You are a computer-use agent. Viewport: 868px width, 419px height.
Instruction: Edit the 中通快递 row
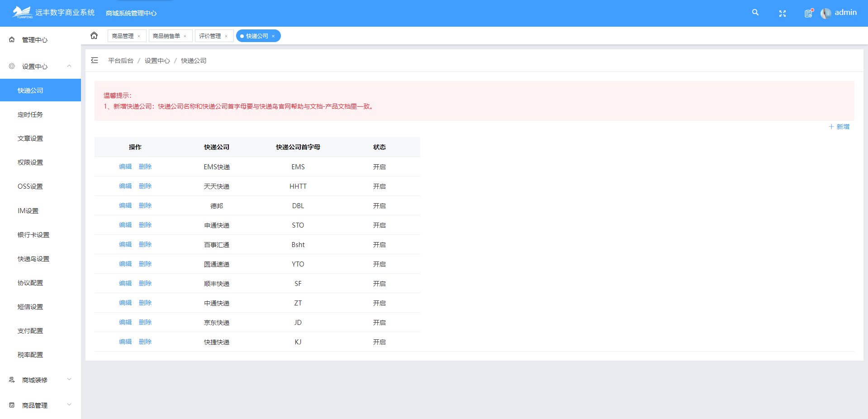point(125,303)
